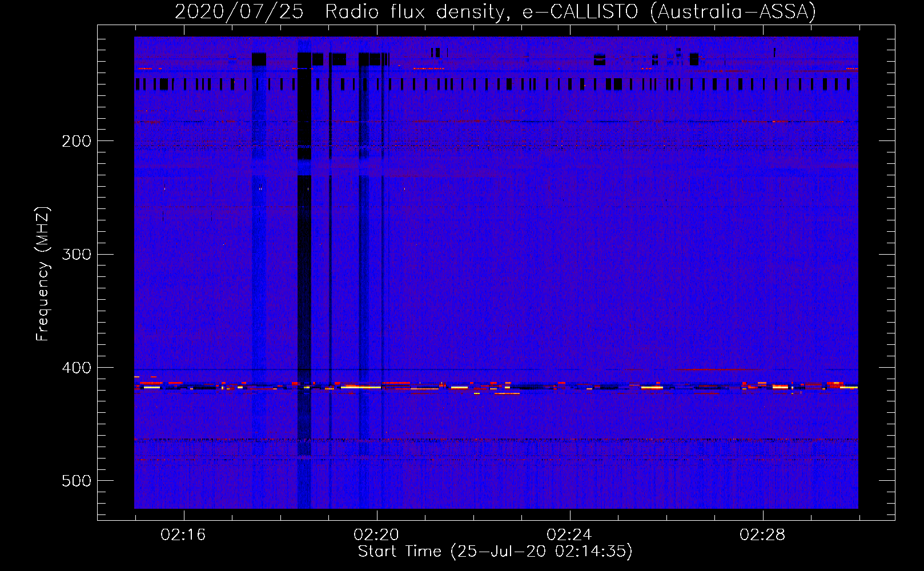The width and height of the screenshot is (924, 571).
Task: Click the 300 frequency tick label
Action: click(77, 254)
